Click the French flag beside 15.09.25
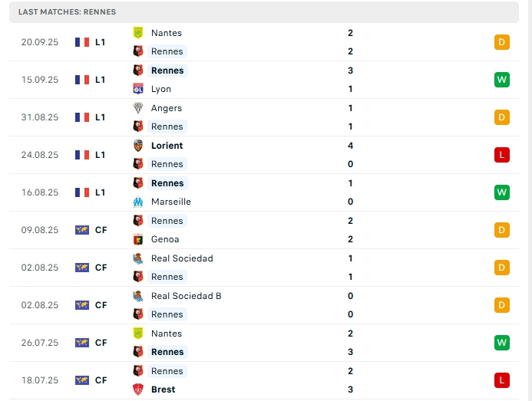Screen dimensions: 532x401 82,80
